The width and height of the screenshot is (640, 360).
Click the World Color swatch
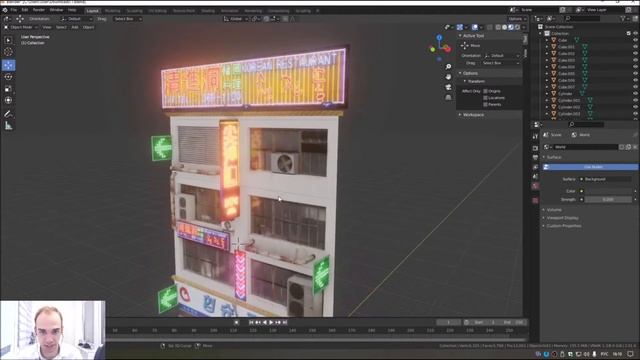[607, 191]
